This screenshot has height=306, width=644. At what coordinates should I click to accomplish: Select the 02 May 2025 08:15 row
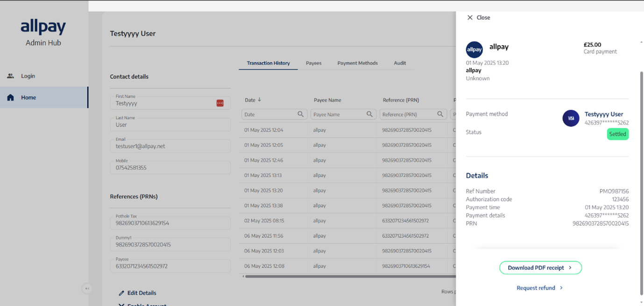[x=348, y=221]
